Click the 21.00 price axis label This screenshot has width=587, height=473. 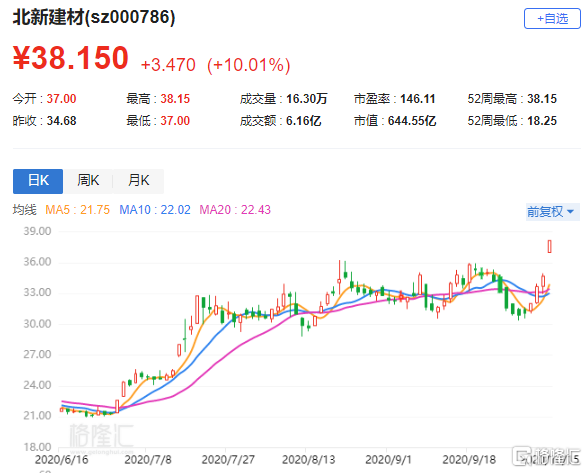pos(37,416)
